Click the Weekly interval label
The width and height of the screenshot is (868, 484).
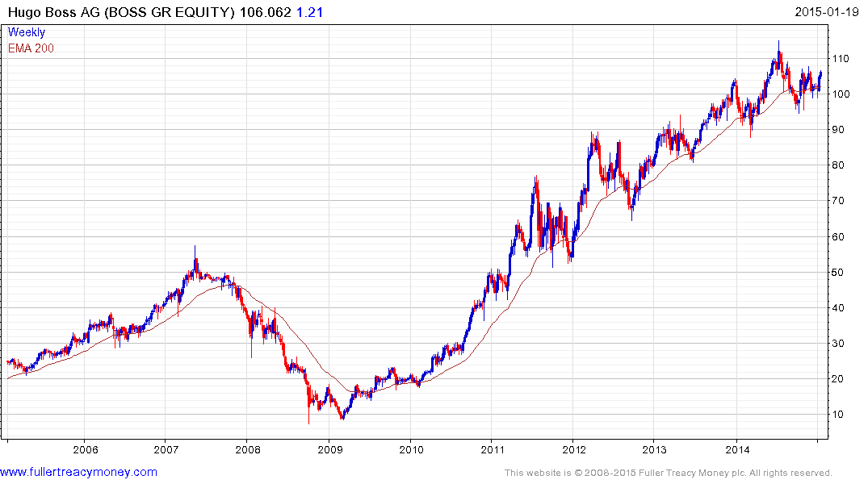[x=27, y=32]
